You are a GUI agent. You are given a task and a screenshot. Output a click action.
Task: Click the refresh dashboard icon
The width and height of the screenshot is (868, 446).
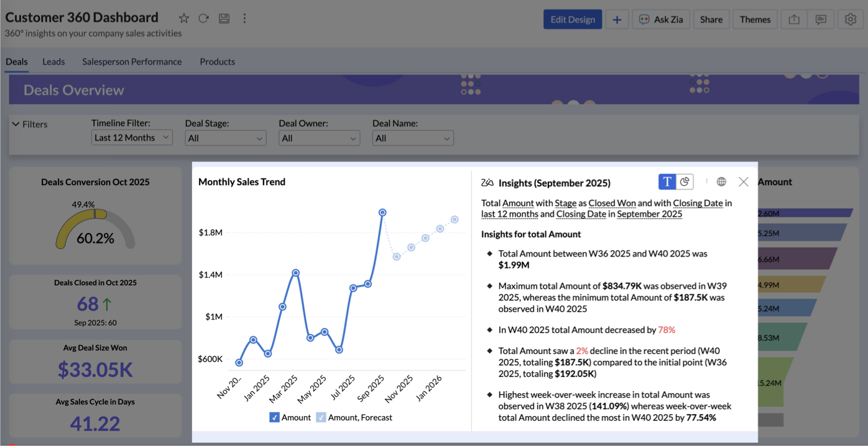point(203,19)
